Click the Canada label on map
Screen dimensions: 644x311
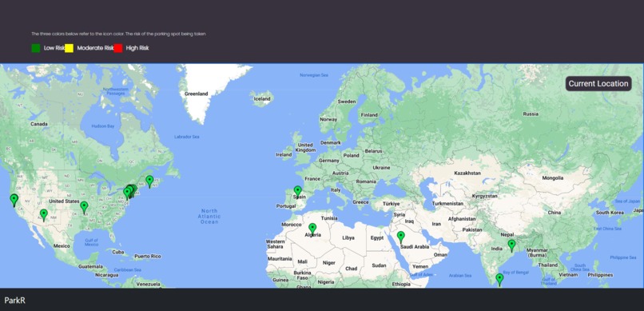click(39, 124)
